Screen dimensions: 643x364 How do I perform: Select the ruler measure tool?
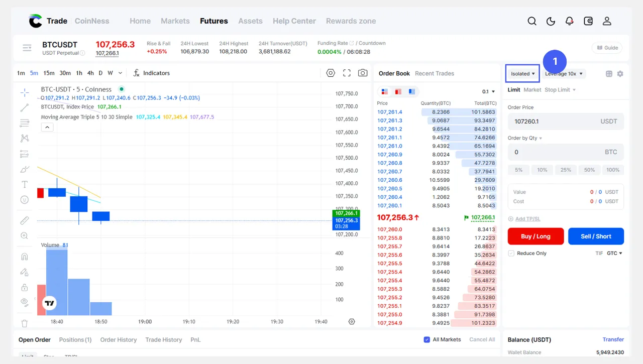click(x=24, y=220)
